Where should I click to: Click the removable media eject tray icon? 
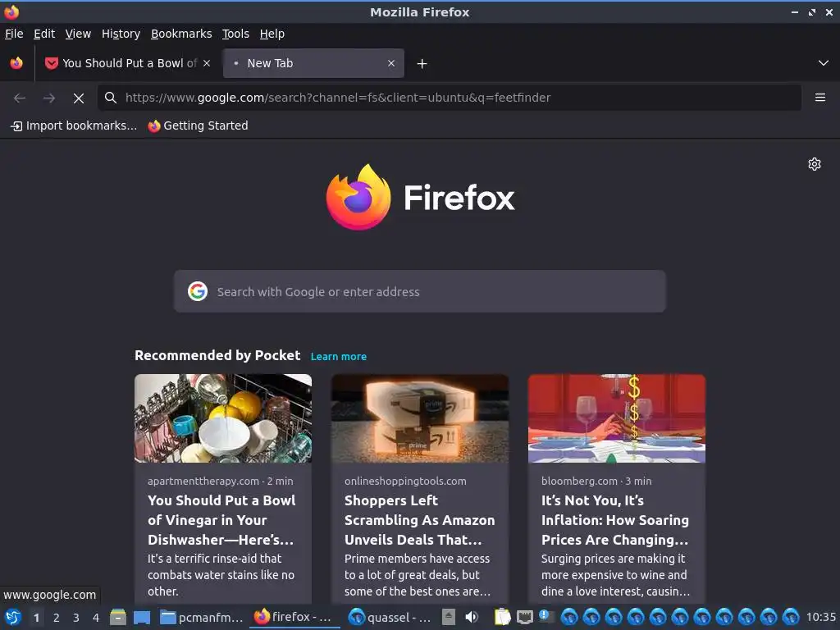click(x=449, y=617)
